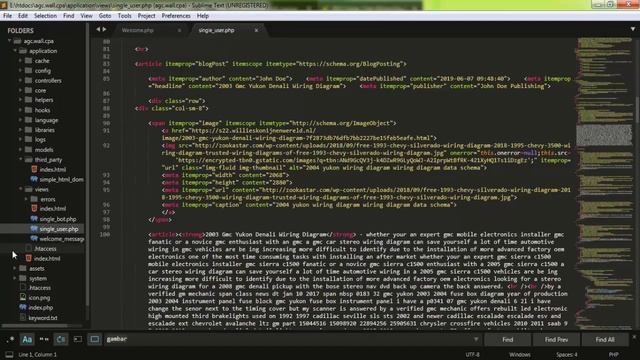This screenshot has width=640, height=360.
Task: Click the hooks folder icon
Action: pyautogui.click(x=28, y=110)
